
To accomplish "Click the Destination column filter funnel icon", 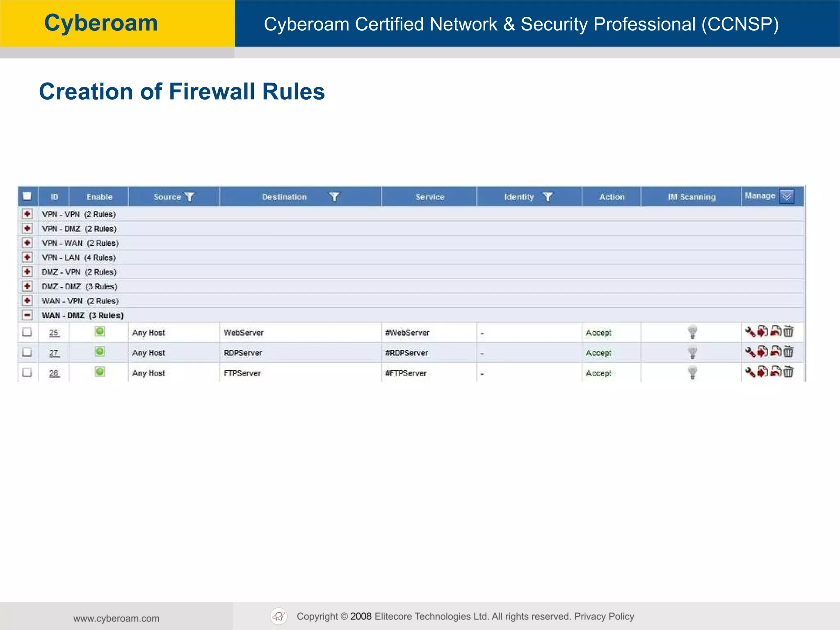I will tap(334, 197).
